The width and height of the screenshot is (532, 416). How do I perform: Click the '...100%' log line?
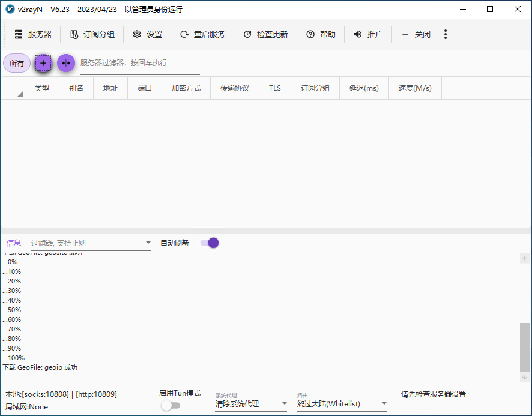click(x=14, y=358)
